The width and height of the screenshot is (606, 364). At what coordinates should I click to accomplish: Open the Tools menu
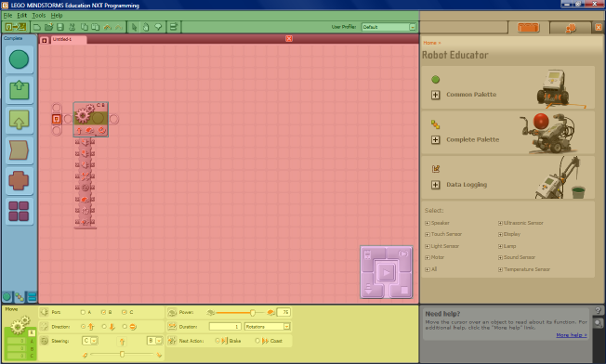[39, 16]
